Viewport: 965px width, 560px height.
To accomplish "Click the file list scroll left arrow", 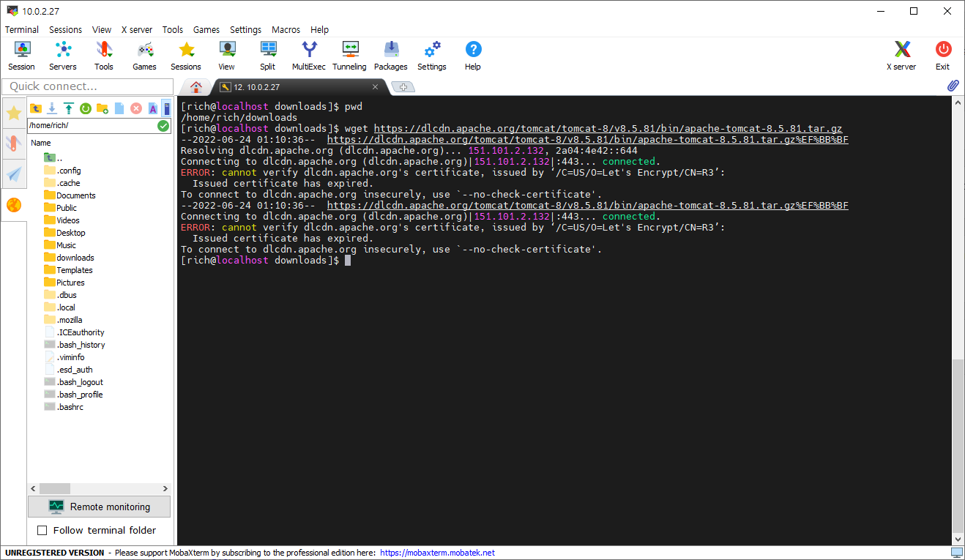I will [33, 488].
